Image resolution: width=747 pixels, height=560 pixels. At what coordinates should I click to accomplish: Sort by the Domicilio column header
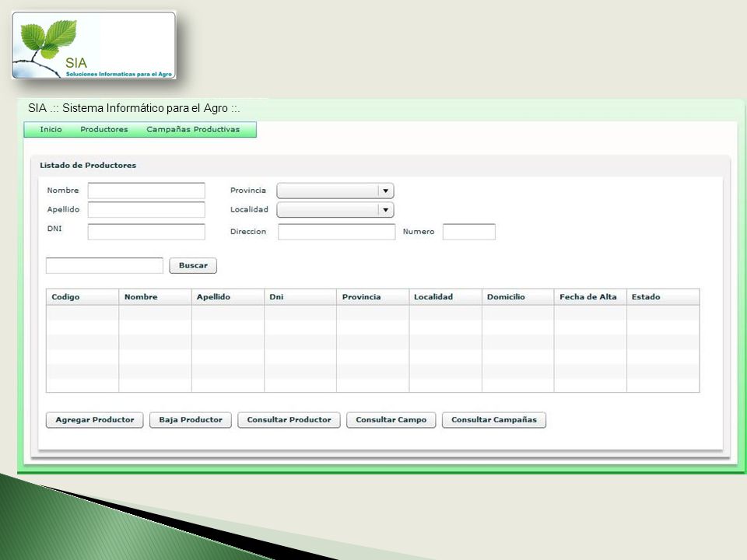[x=518, y=297]
